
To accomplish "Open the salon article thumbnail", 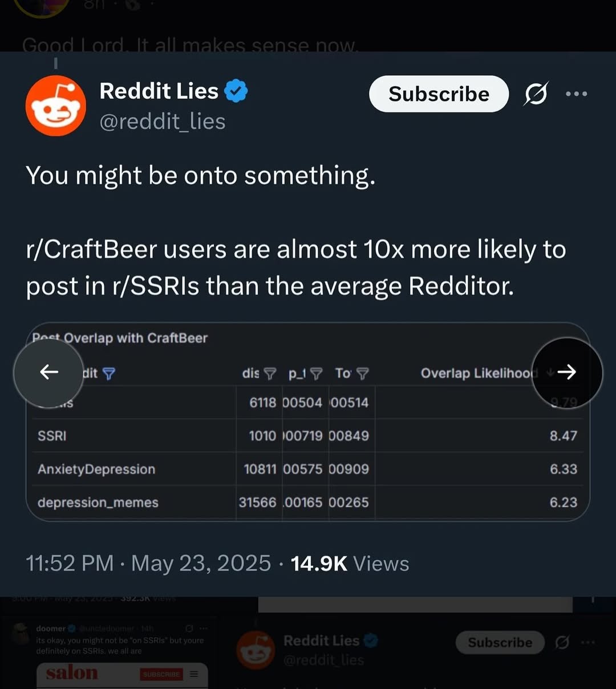I will pos(121,675).
